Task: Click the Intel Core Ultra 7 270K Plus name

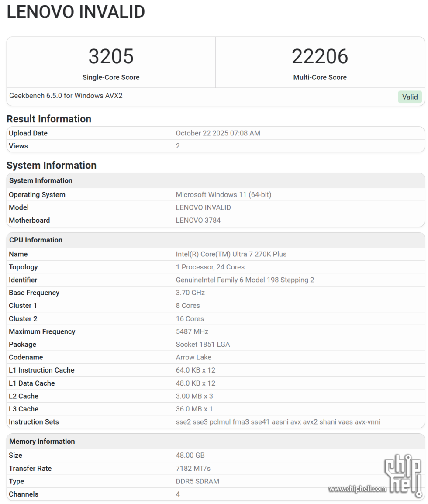Action: [x=231, y=254]
